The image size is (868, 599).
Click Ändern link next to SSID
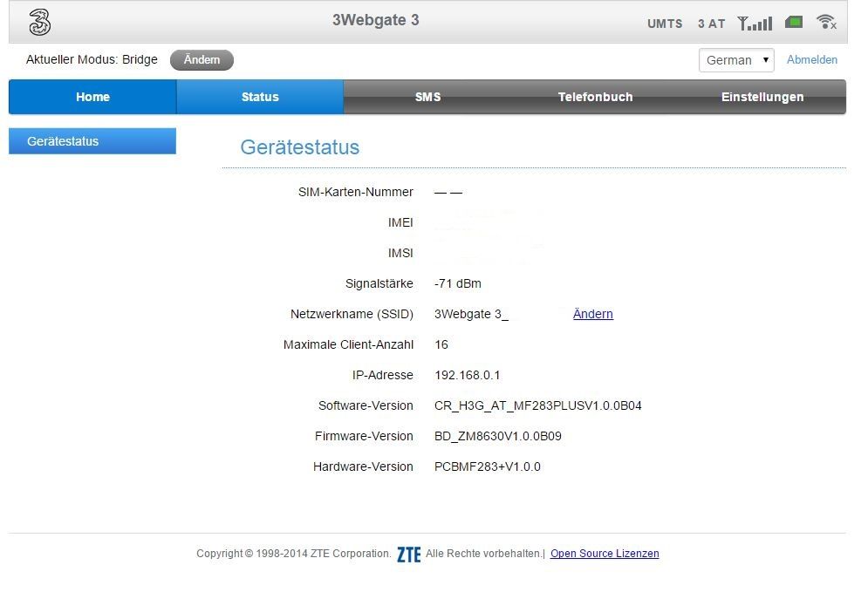[x=592, y=314]
